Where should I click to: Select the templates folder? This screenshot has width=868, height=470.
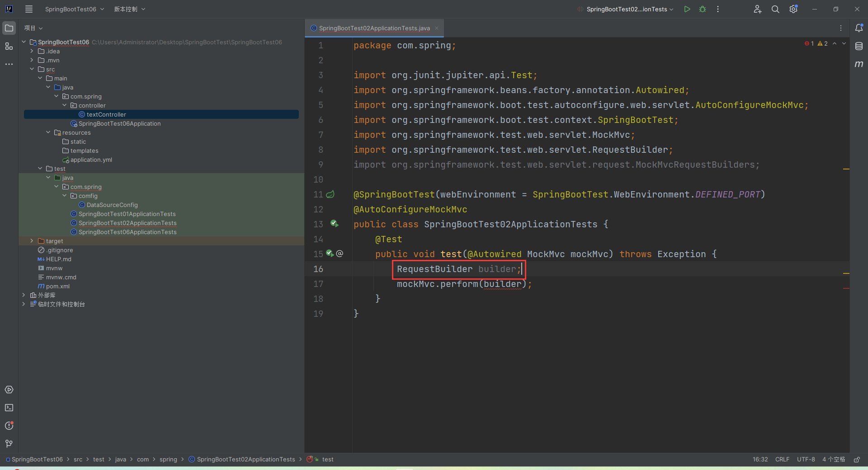coord(84,150)
